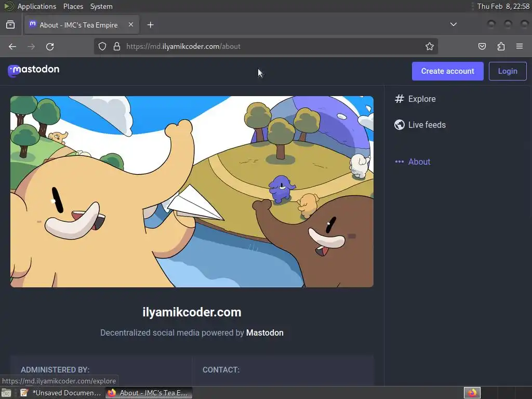
Task: Open the Extensions puzzle icon
Action: click(501, 46)
